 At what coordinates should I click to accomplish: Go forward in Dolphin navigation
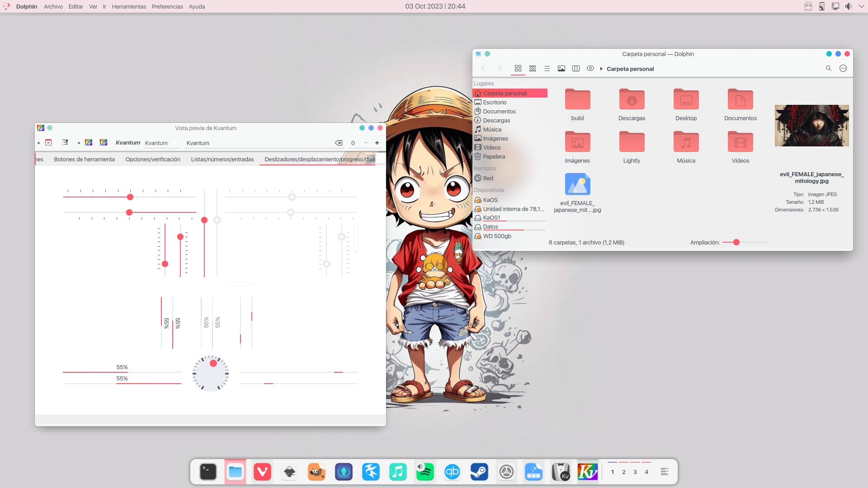click(x=500, y=68)
